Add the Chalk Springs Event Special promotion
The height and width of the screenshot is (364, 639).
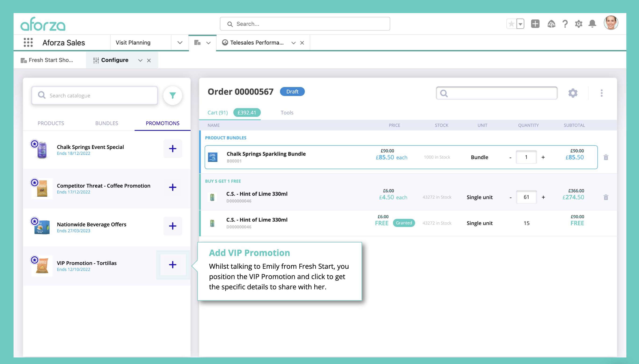click(x=172, y=148)
